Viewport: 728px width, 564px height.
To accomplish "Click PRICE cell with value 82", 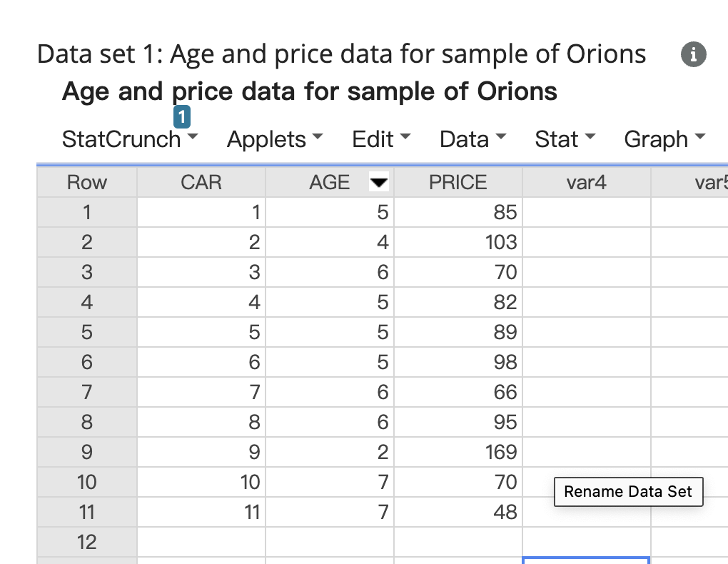I will point(457,302).
